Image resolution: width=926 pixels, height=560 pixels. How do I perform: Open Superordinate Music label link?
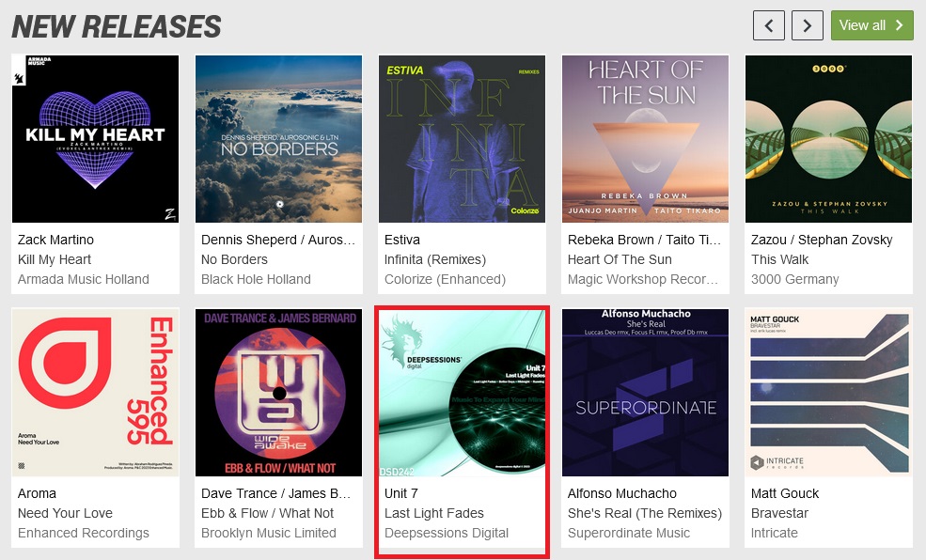pos(628,533)
